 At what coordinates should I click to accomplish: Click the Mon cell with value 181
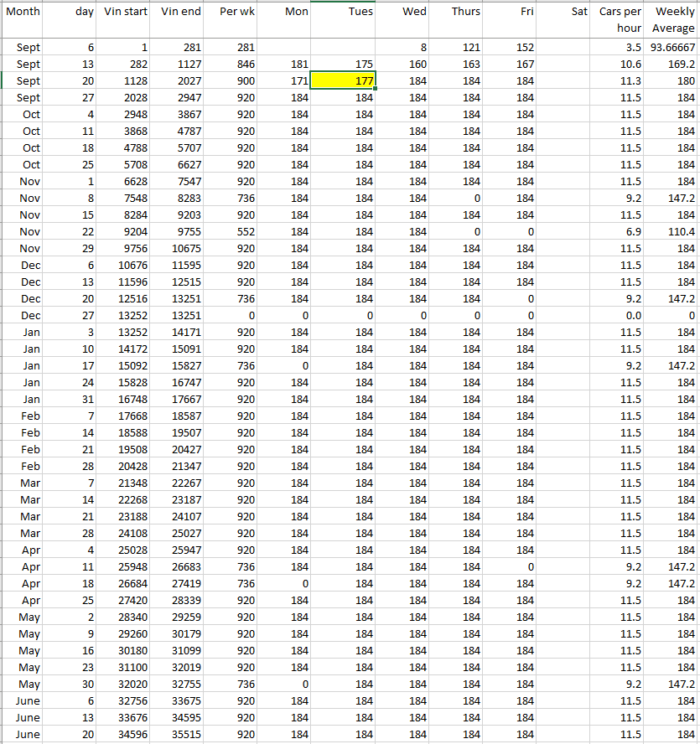point(285,65)
